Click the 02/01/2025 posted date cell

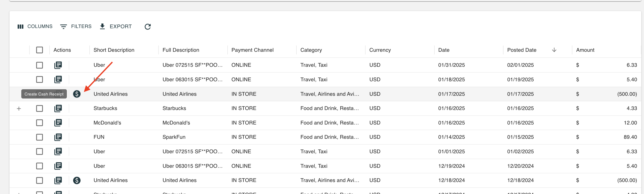[520, 65]
